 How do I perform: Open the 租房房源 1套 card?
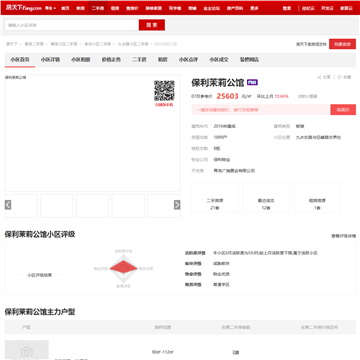pos(317,197)
